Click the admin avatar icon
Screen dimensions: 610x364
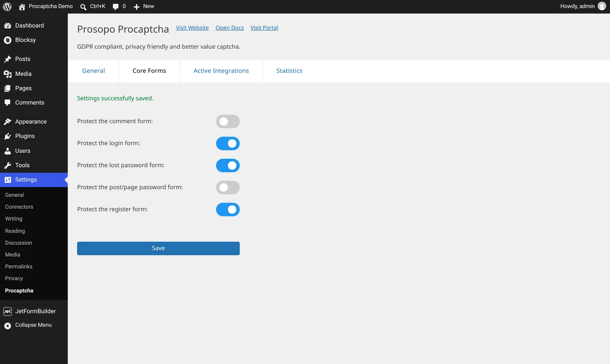point(602,6)
